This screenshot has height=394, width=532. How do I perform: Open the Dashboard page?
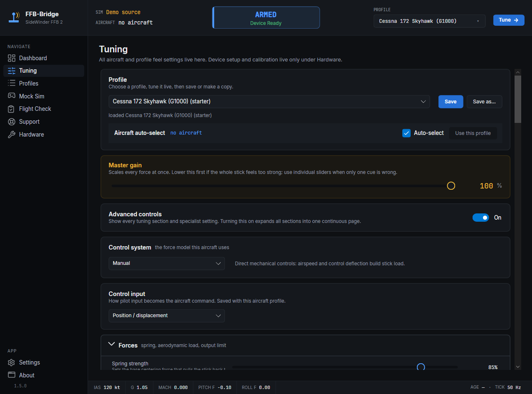[44, 58]
